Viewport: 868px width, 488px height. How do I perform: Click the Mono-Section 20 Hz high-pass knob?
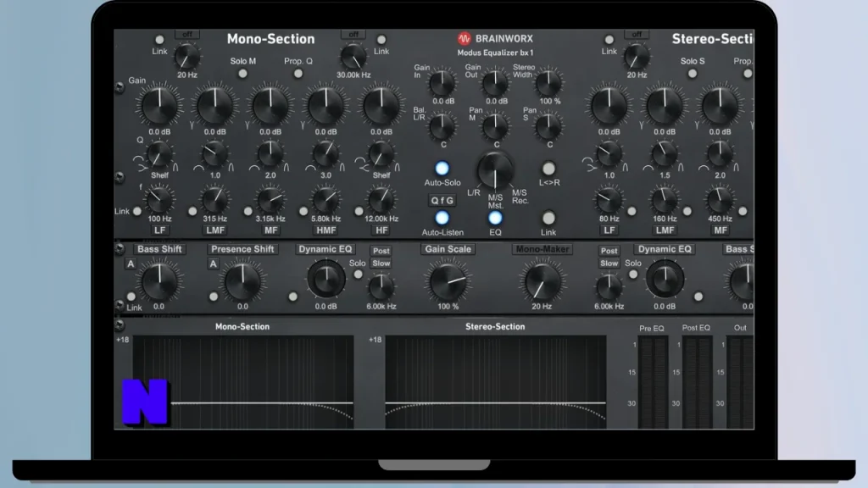pos(187,57)
